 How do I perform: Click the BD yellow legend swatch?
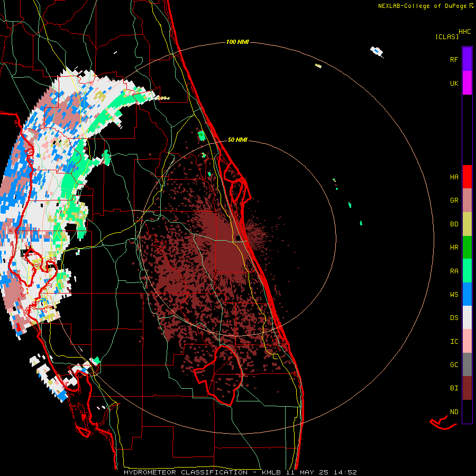467,224
